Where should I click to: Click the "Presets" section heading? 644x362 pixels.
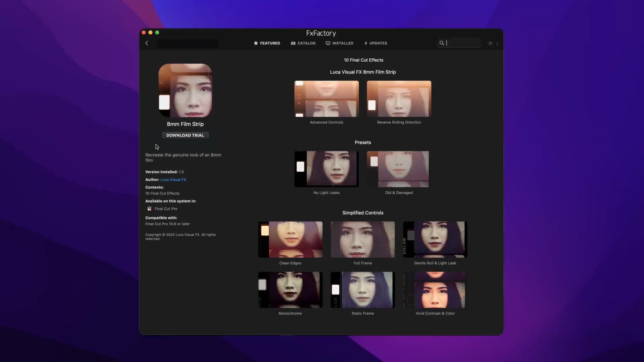(363, 142)
